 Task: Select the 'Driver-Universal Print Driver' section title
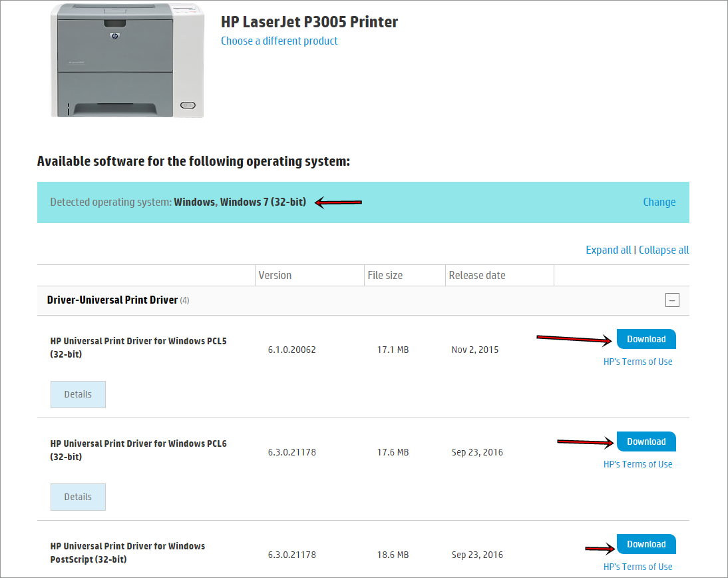(112, 300)
